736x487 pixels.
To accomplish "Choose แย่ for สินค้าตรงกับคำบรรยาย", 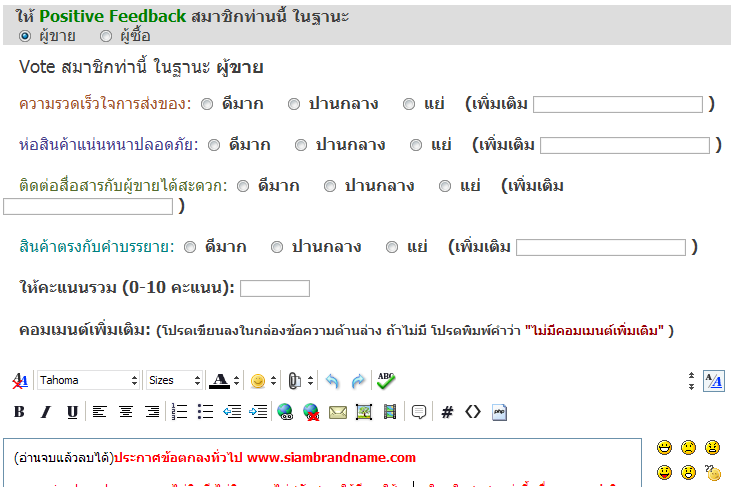I will (392, 247).
